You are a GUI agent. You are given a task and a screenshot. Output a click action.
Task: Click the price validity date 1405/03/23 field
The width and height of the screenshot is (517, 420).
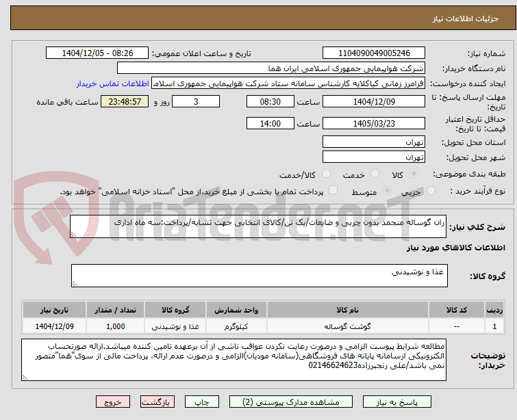[x=374, y=123]
